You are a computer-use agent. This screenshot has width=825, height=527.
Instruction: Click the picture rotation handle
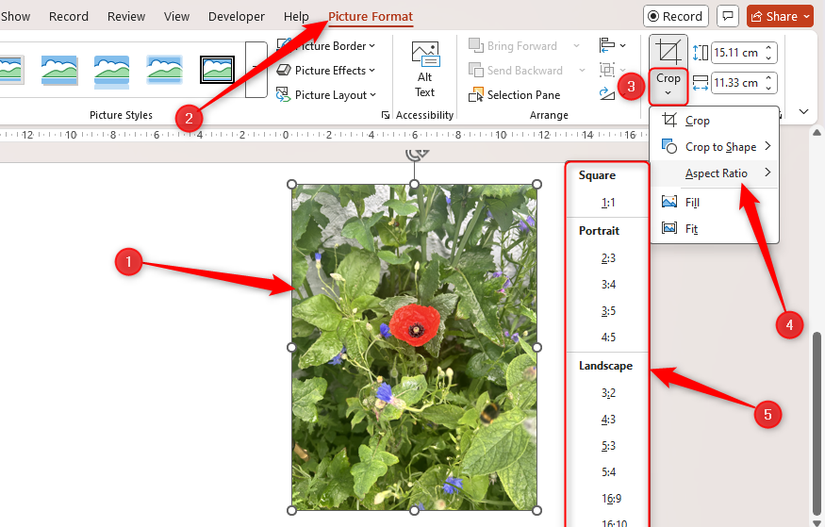pyautogui.click(x=417, y=154)
